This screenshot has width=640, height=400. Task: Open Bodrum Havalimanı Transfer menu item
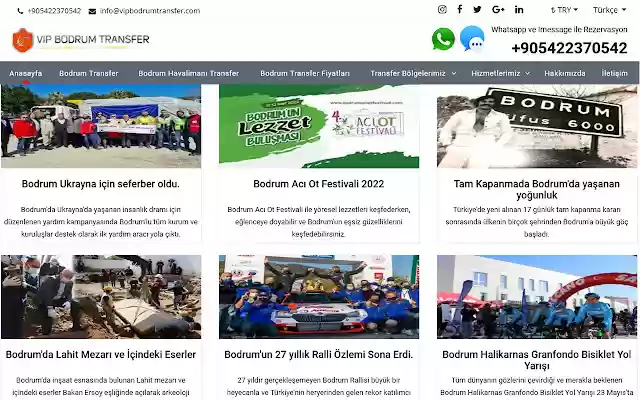click(189, 73)
